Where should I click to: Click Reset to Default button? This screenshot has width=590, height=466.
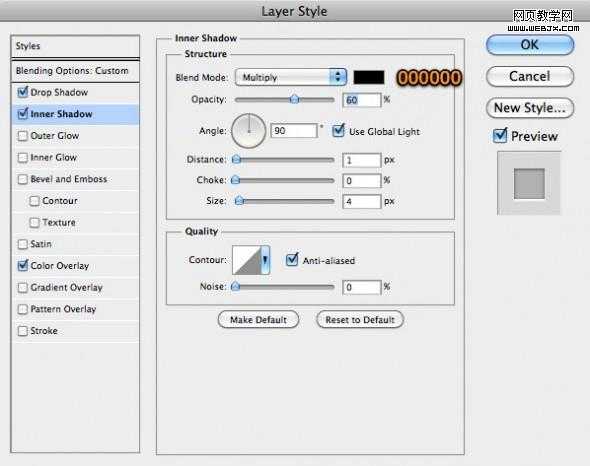tap(360, 320)
